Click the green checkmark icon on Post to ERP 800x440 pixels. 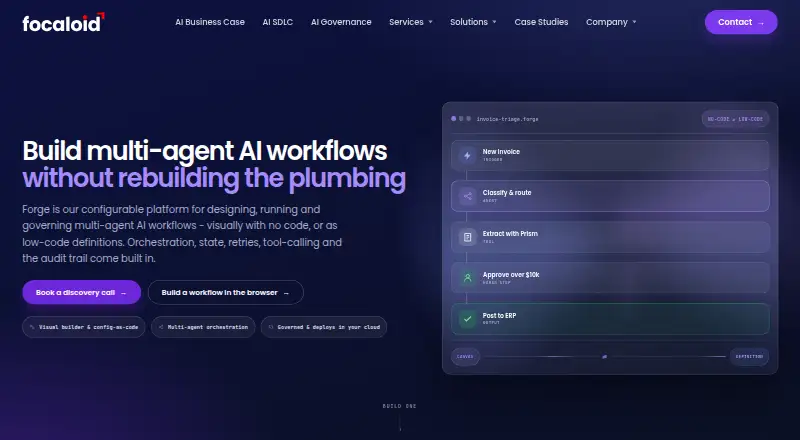click(467, 319)
